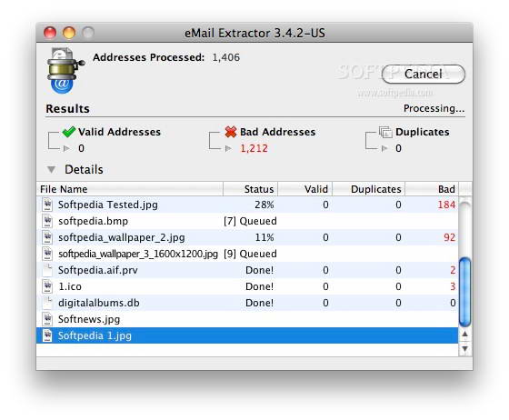This screenshot has height=420, width=509.
Task: Click file icon of Softpedia Tested.jpg
Action: tap(47, 205)
